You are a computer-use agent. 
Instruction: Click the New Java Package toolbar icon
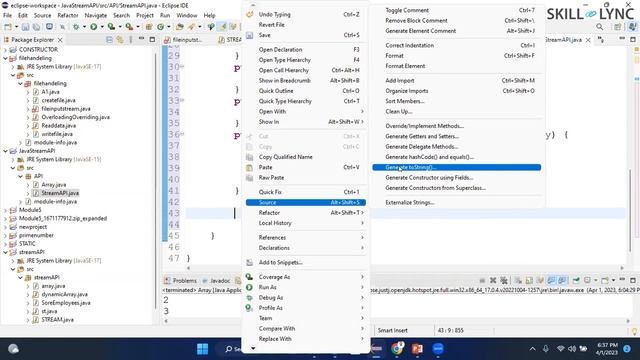(149, 27)
